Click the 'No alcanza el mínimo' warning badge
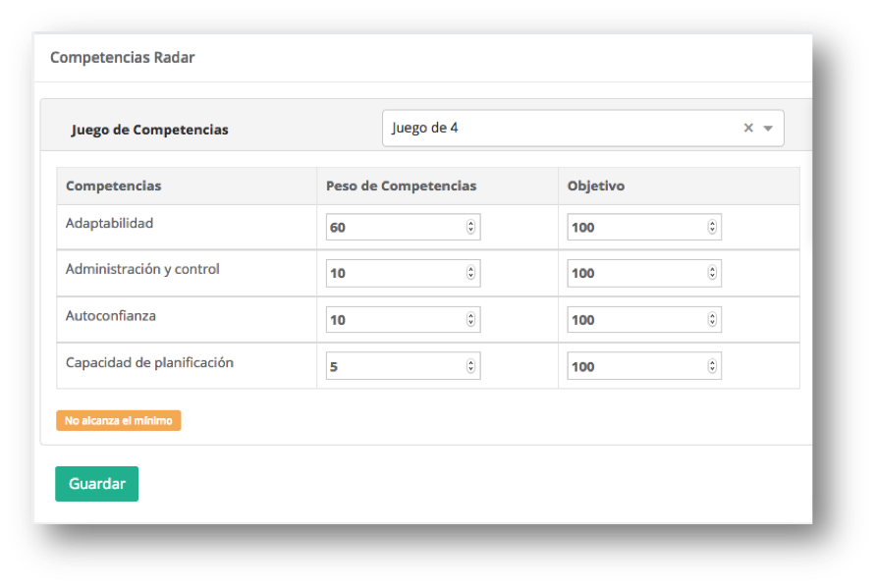 pos(119,420)
